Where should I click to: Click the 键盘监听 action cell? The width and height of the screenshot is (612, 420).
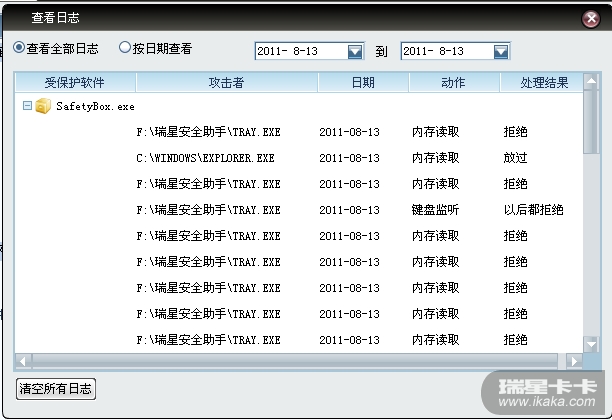tap(435, 210)
